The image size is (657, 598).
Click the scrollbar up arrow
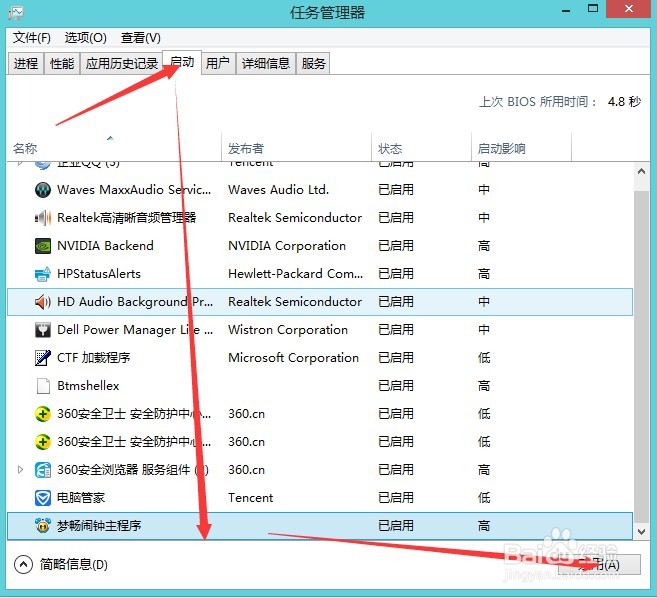[x=641, y=171]
